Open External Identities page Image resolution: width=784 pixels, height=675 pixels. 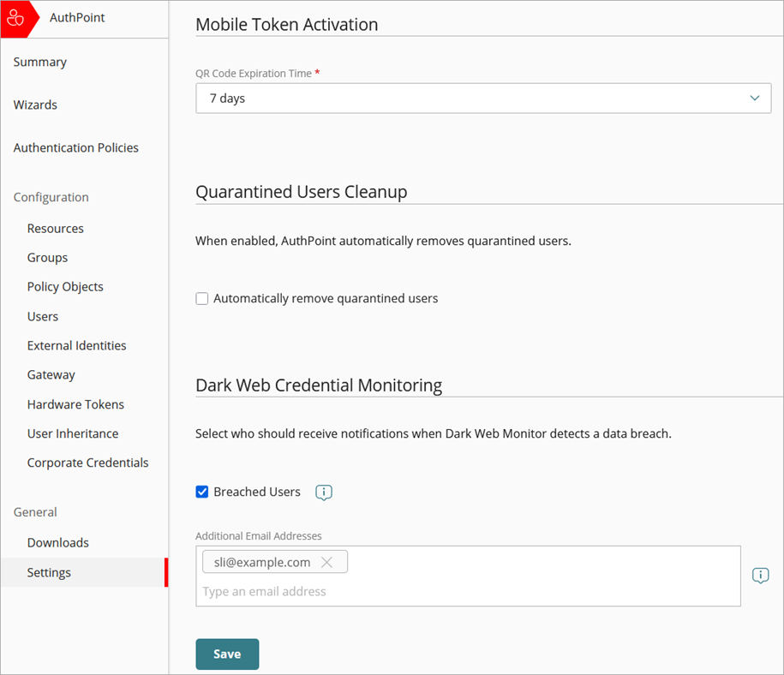(x=76, y=346)
